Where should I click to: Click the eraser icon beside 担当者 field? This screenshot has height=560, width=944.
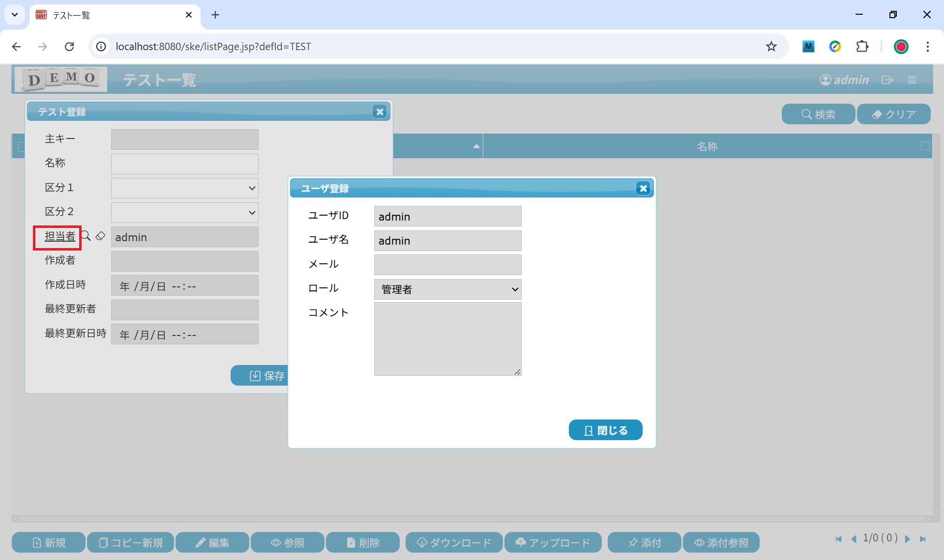pos(100,236)
